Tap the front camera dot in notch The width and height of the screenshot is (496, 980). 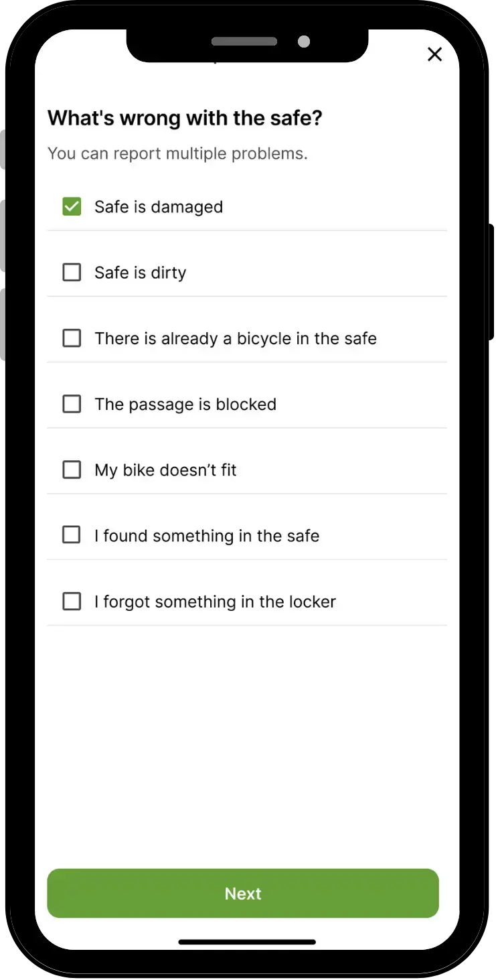pyautogui.click(x=304, y=42)
